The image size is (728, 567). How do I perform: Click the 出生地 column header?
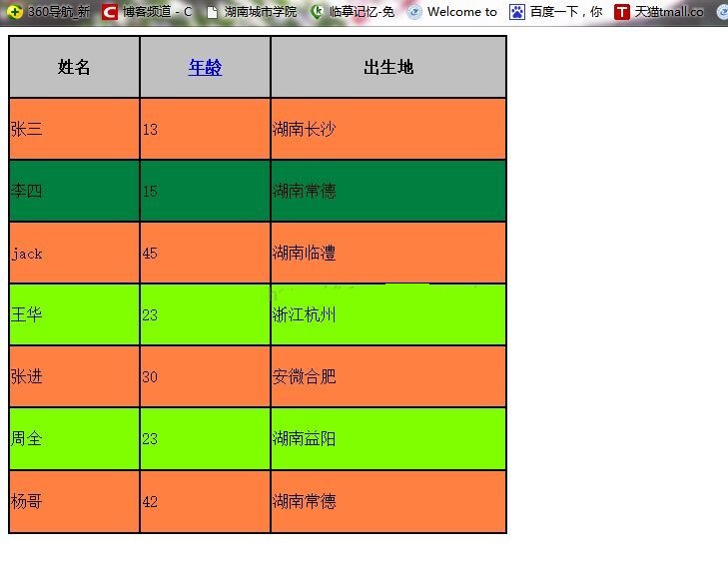pyautogui.click(x=387, y=67)
